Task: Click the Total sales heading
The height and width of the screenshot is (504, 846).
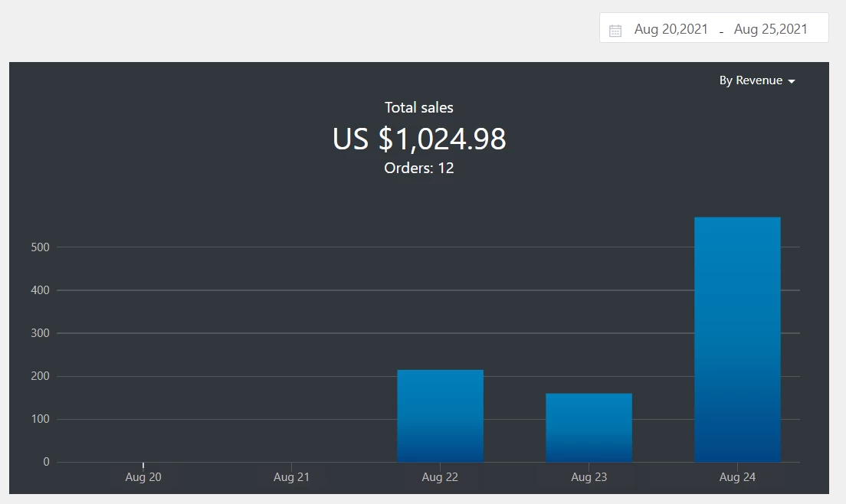Action: pos(419,107)
